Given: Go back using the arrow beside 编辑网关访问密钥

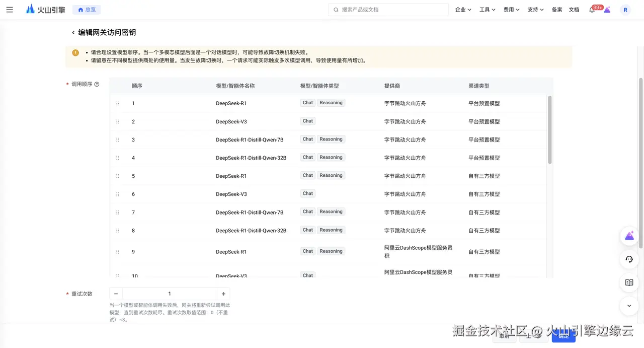Looking at the screenshot, I should point(73,33).
